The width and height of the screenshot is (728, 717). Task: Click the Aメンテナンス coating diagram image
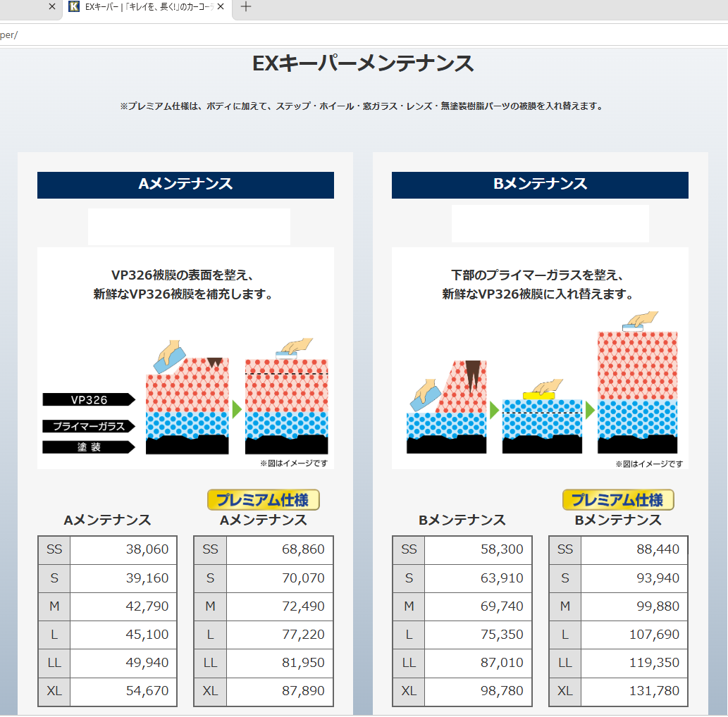coord(185,358)
